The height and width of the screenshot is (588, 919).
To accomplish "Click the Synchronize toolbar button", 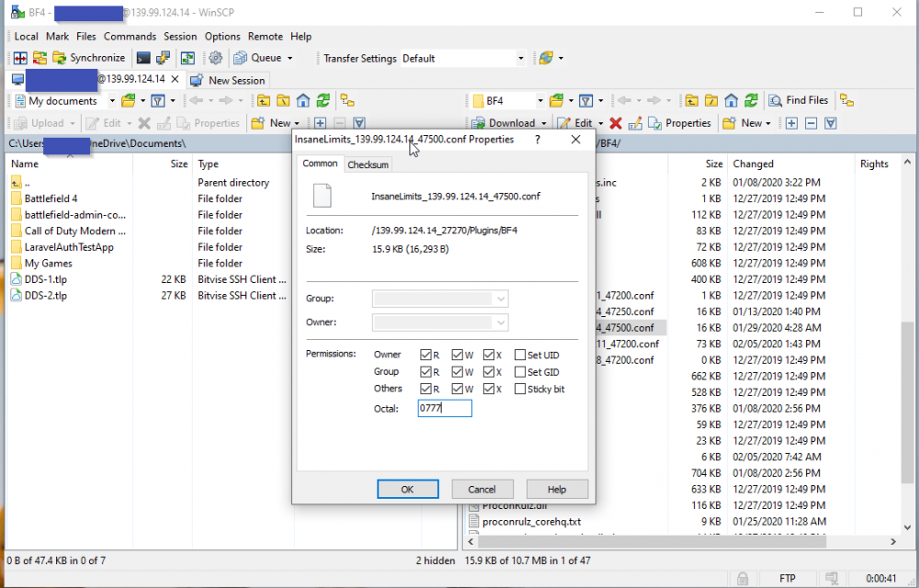I will [88, 58].
